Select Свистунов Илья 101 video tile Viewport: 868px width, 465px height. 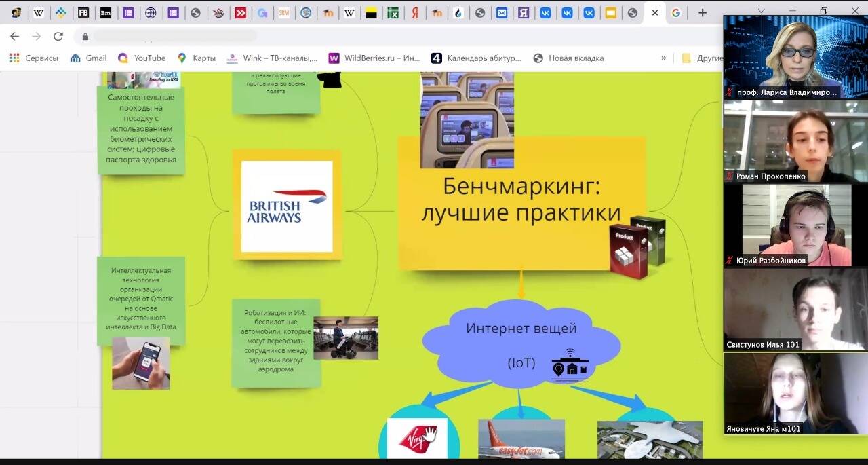click(795, 310)
